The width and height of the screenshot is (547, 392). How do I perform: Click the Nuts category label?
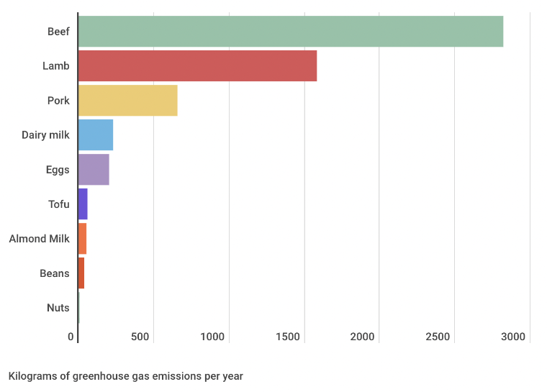click(x=58, y=308)
